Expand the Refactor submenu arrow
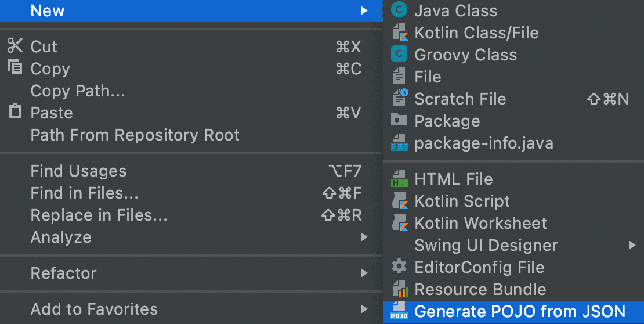The width and height of the screenshot is (644, 324). pos(364,273)
